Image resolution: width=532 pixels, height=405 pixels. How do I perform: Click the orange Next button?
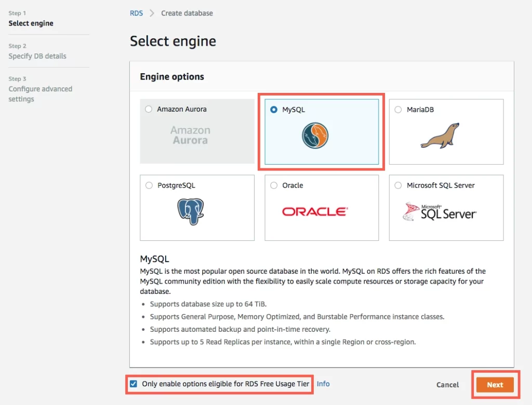(x=495, y=385)
